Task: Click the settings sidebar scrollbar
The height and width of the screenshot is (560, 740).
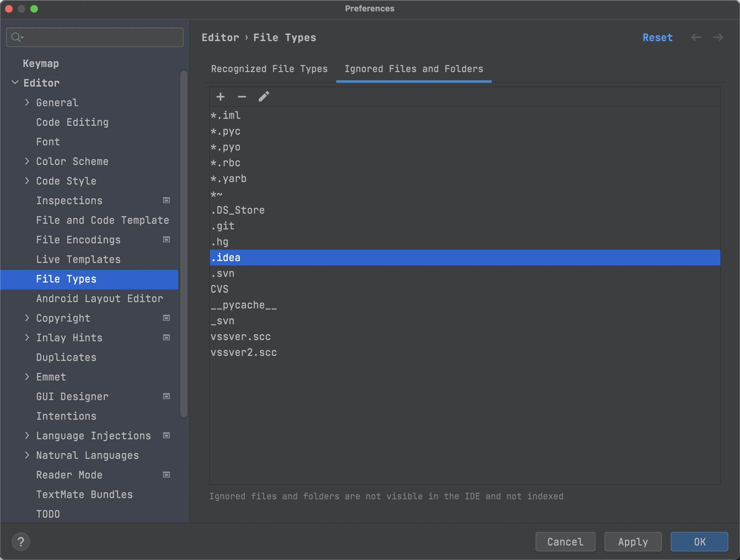Action: (184, 244)
